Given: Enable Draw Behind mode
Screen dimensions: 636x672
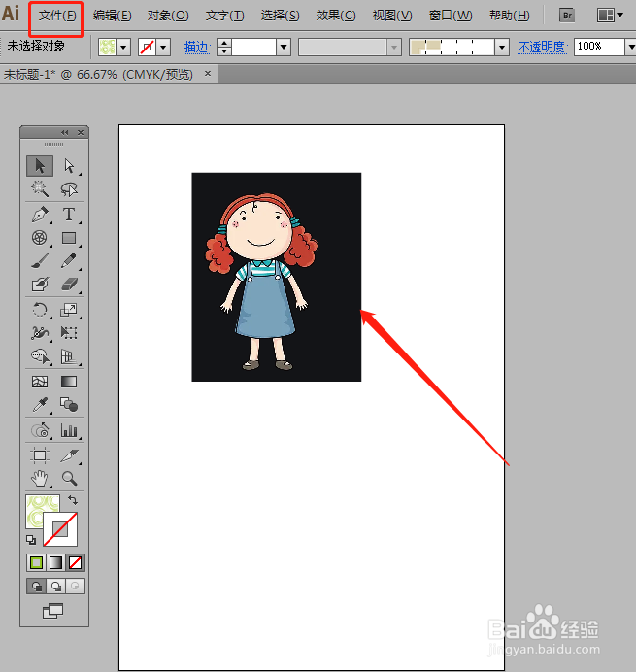Looking at the screenshot, I should click(55, 586).
